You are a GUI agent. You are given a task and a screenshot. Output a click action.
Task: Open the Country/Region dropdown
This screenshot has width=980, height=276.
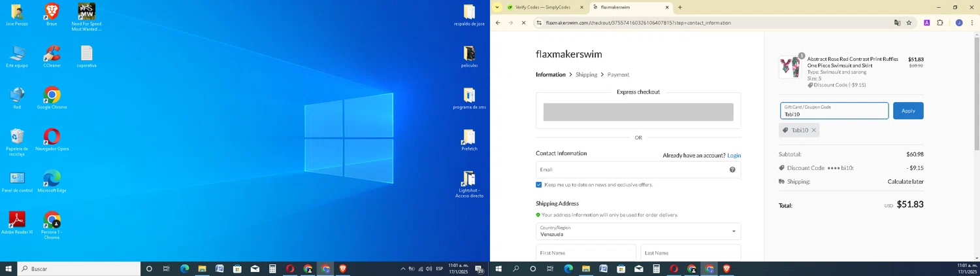(x=638, y=231)
